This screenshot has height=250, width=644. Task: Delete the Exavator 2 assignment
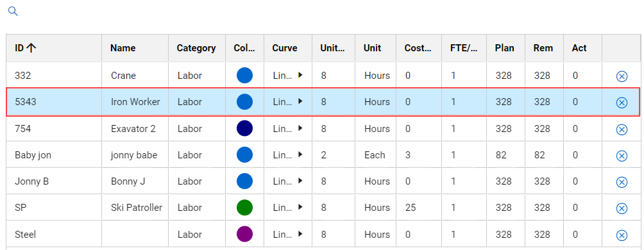[622, 129]
